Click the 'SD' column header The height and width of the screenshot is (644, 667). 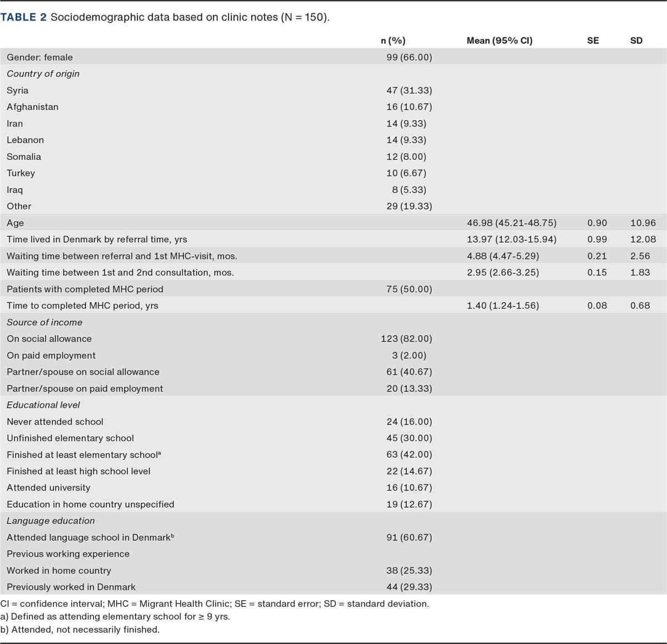click(x=636, y=41)
